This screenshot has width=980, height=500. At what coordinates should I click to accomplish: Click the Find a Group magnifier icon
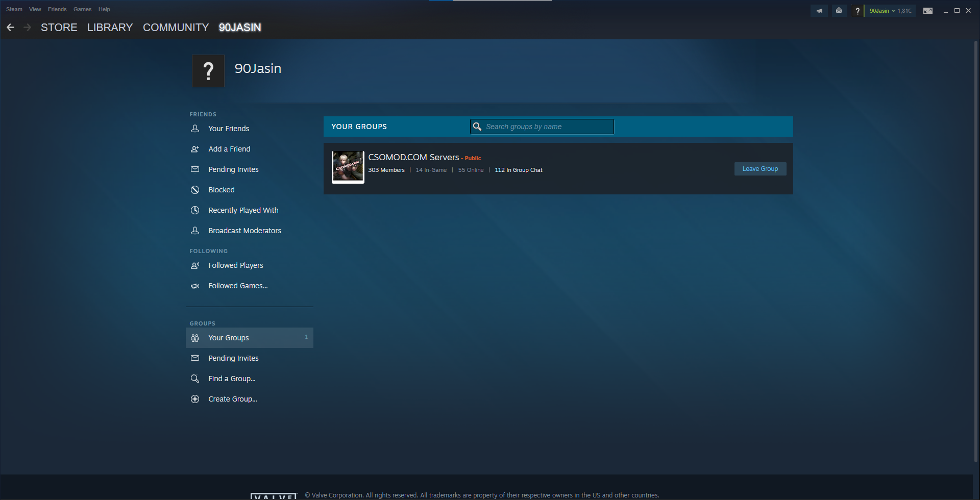click(x=195, y=379)
